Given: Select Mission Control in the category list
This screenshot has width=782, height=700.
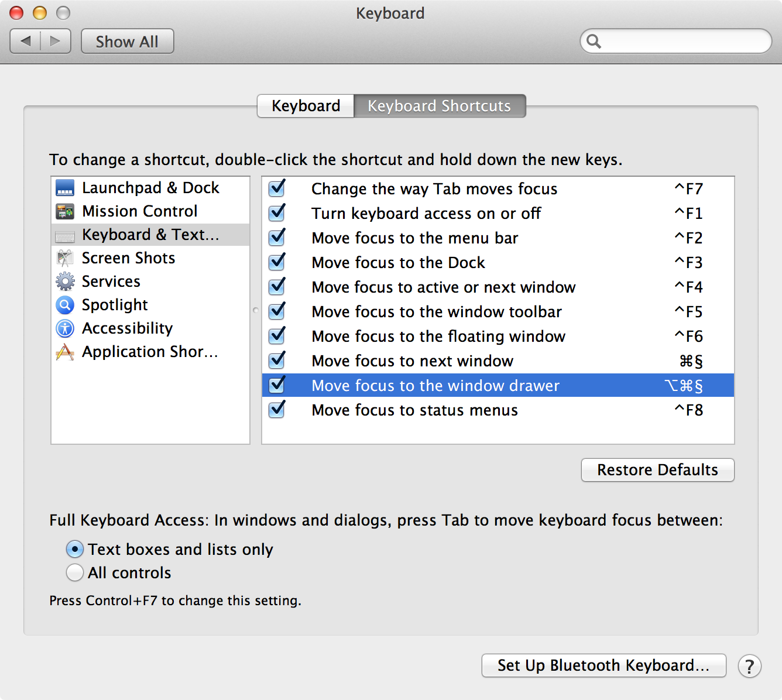Looking at the screenshot, I should coord(150,211).
